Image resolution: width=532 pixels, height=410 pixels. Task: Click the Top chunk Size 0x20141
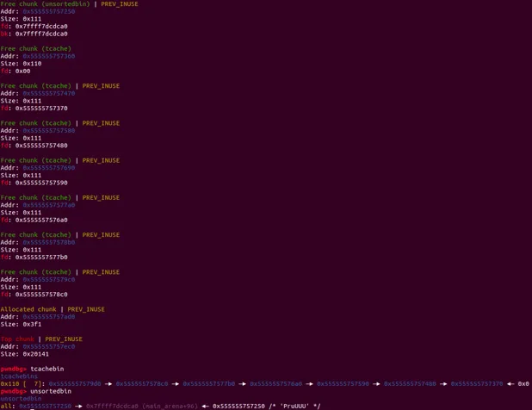click(34, 354)
